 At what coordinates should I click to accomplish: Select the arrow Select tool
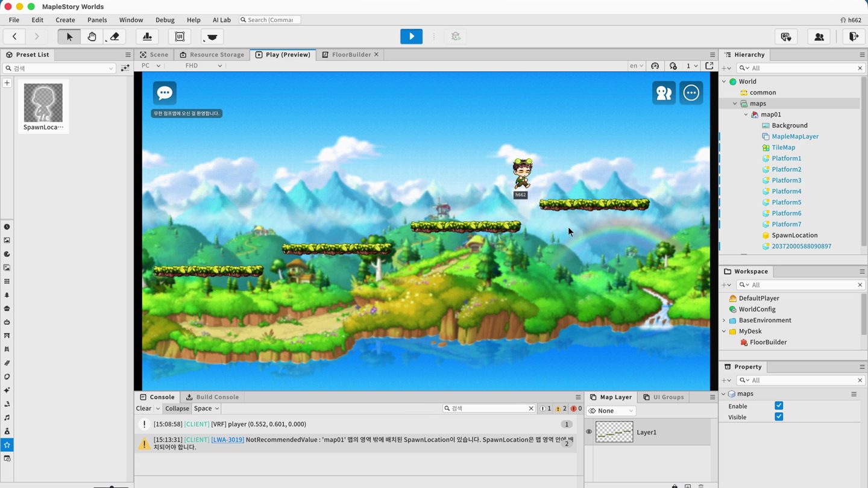[69, 37]
